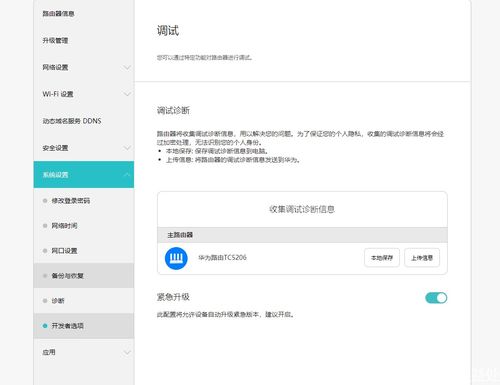Click the 调试诊断 section heading
The width and height of the screenshot is (500, 385).
(x=173, y=110)
